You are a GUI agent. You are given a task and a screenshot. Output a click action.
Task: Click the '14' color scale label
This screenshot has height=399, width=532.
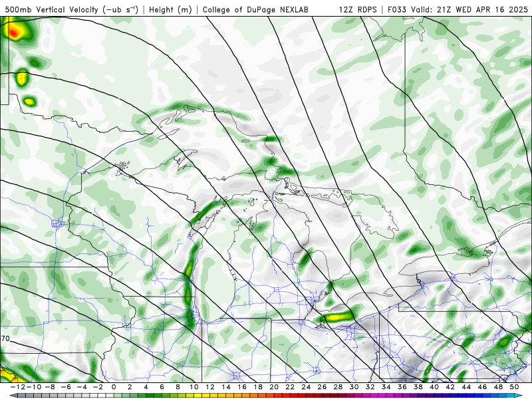(226, 387)
